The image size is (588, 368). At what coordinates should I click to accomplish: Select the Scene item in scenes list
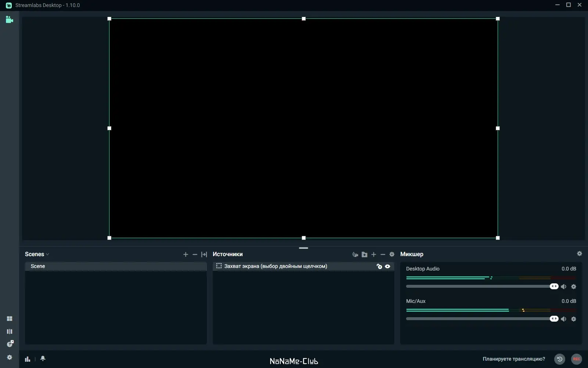[116, 266]
